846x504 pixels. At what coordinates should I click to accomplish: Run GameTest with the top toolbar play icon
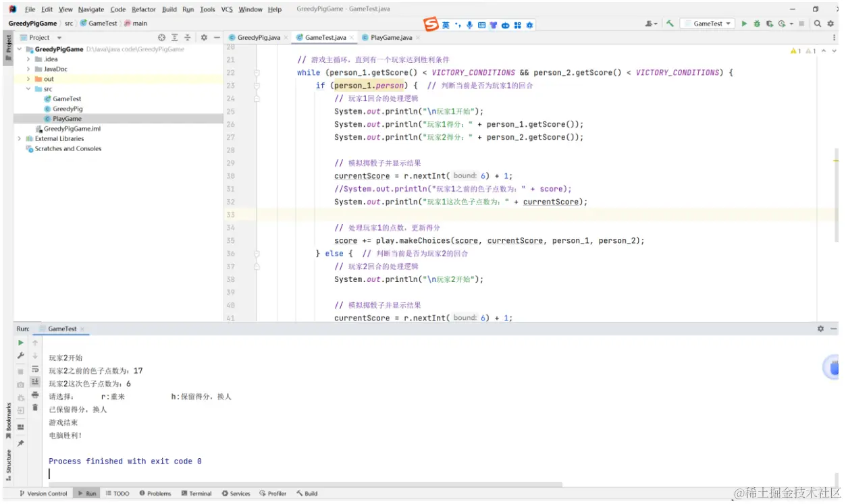pyautogui.click(x=744, y=24)
